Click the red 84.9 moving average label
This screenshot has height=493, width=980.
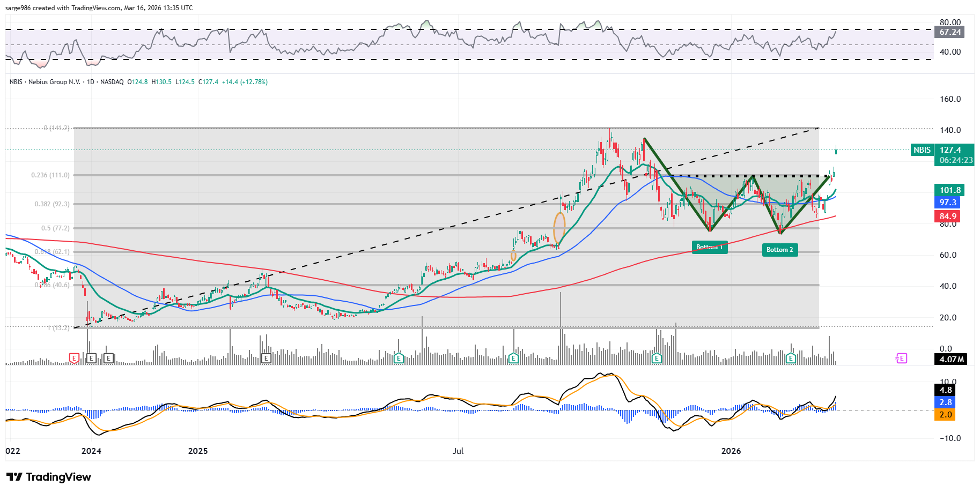947,216
